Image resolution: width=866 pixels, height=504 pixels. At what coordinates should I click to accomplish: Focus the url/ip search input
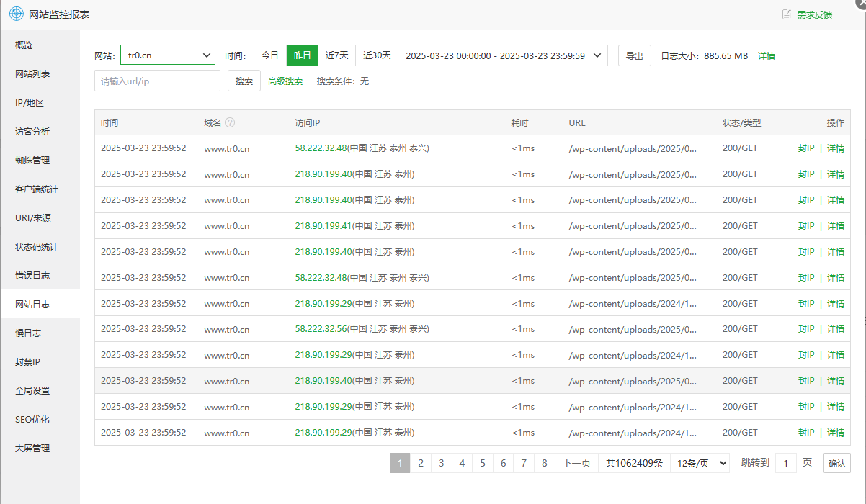tap(157, 81)
